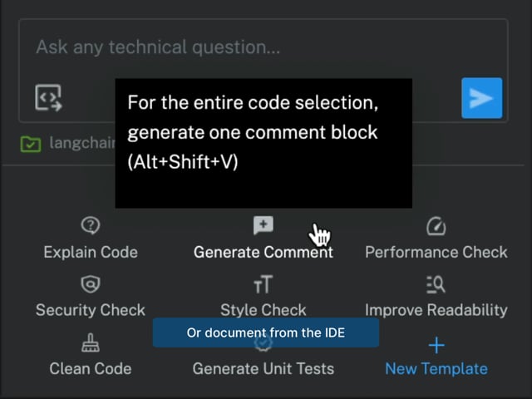Viewport: 532px width, 399px height.
Task: Pick the Improve Readability text option
Action: (436, 310)
